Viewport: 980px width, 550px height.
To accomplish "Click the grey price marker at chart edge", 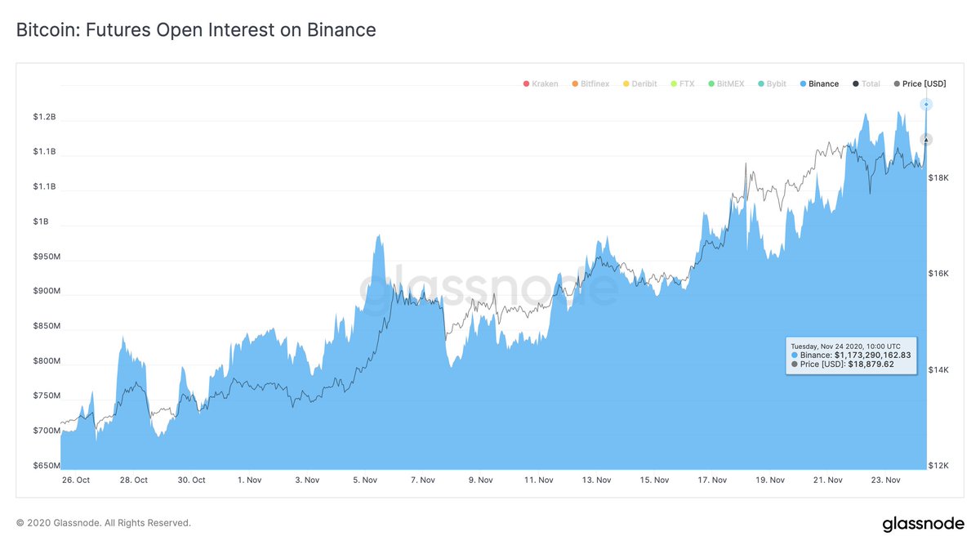I will click(926, 140).
